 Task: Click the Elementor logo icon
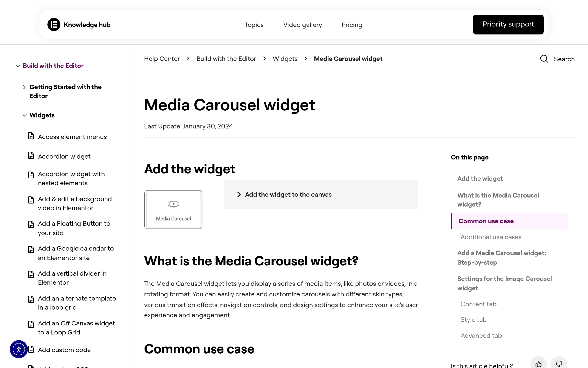point(54,25)
